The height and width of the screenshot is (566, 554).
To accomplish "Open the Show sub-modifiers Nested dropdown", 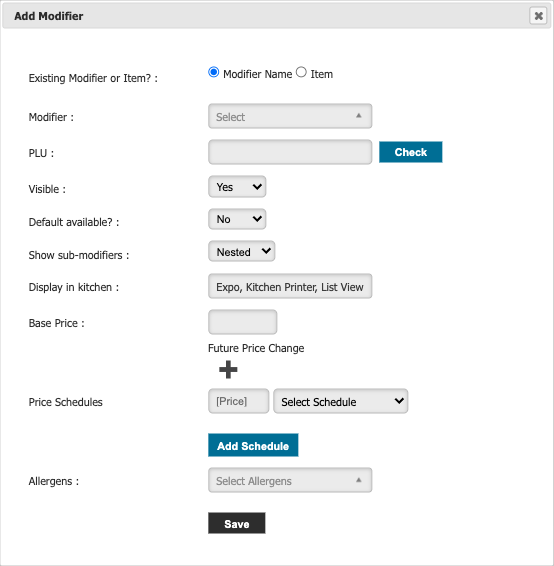I will pyautogui.click(x=241, y=251).
